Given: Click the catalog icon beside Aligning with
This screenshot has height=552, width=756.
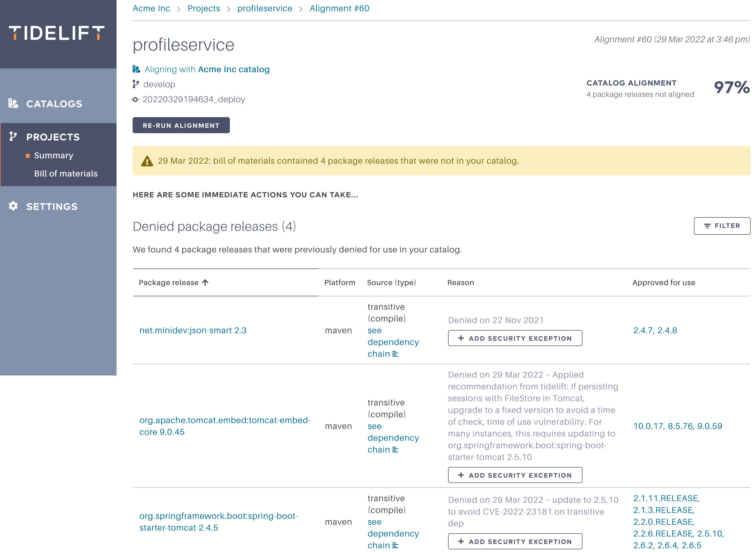Looking at the screenshot, I should 136,69.
